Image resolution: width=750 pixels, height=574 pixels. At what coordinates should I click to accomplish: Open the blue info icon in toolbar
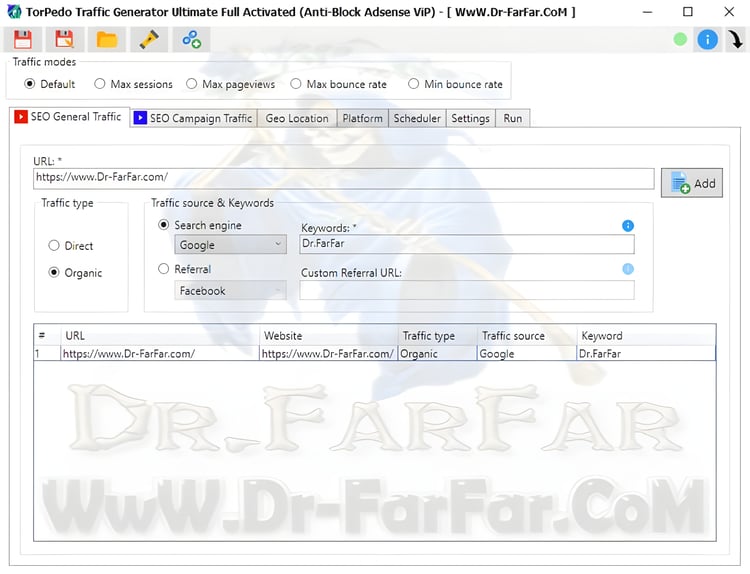[707, 39]
